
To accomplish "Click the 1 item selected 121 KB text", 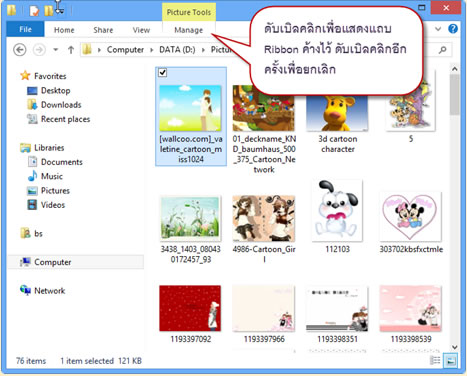I will (101, 361).
